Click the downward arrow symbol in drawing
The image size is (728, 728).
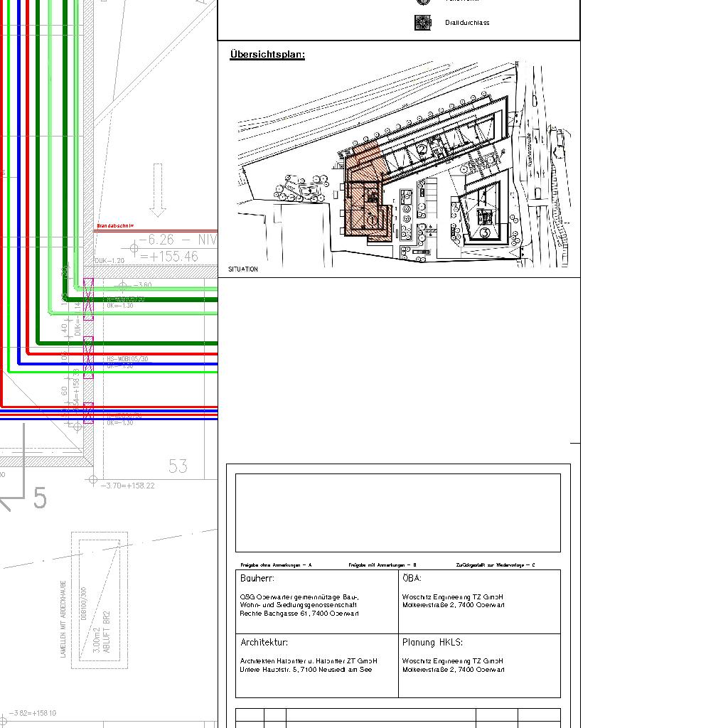[x=157, y=191]
